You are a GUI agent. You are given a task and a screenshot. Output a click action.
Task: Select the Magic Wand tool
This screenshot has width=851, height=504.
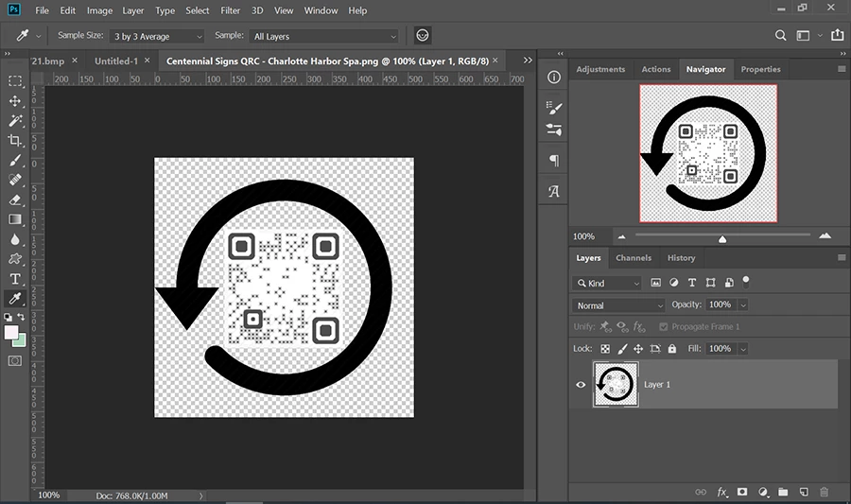[x=15, y=120]
